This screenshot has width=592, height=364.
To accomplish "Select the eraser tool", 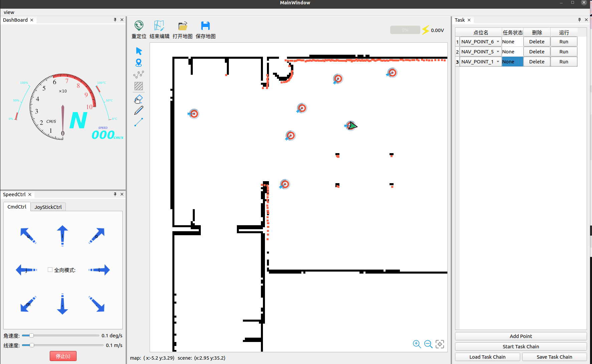I will 139,98.
